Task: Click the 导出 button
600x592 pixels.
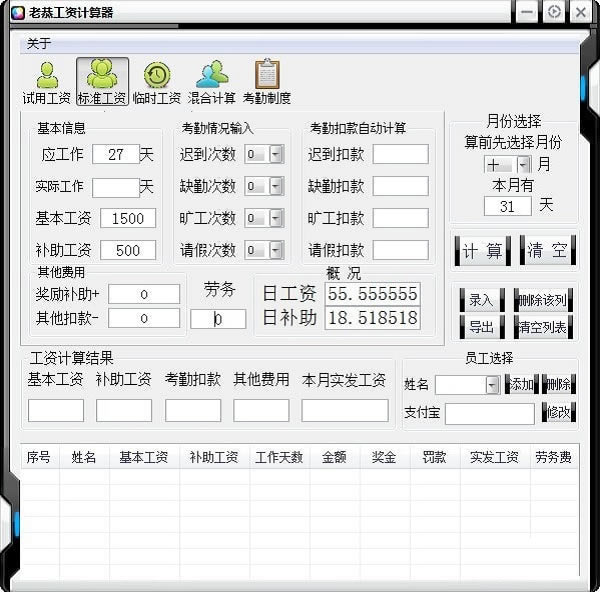Action: coord(482,327)
